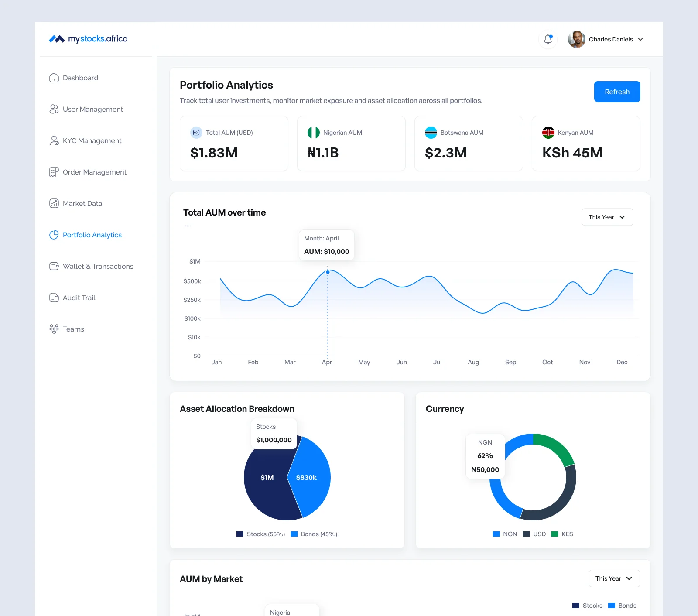Open the Audit Trail page
The image size is (698, 616).
point(79,298)
